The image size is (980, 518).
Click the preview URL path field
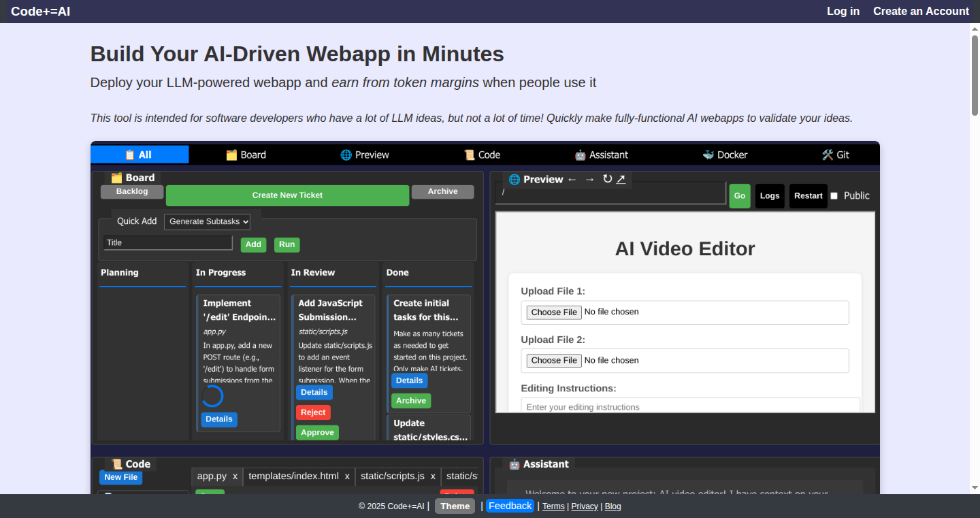610,193
